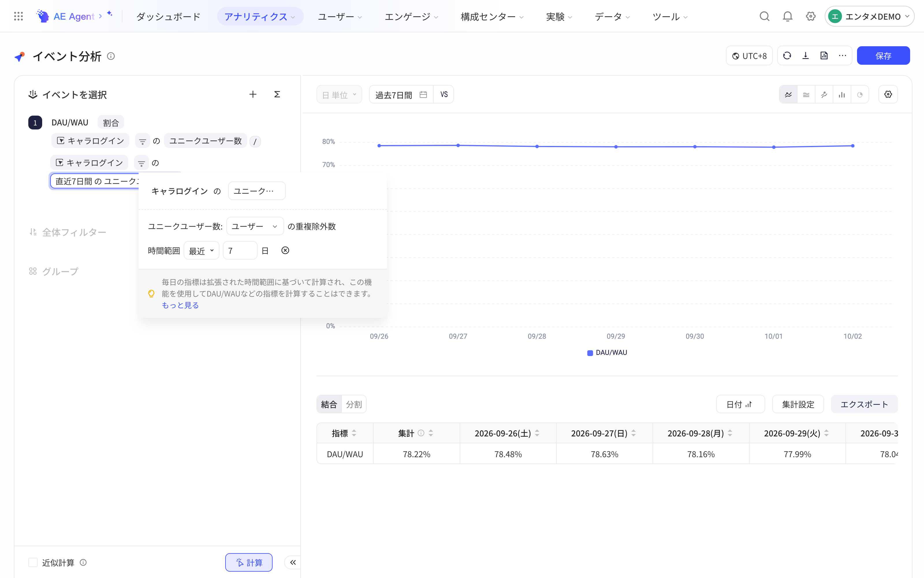This screenshot has height=578, width=924.
Task: Click the info icon next to イベント分析
Action: (x=111, y=56)
